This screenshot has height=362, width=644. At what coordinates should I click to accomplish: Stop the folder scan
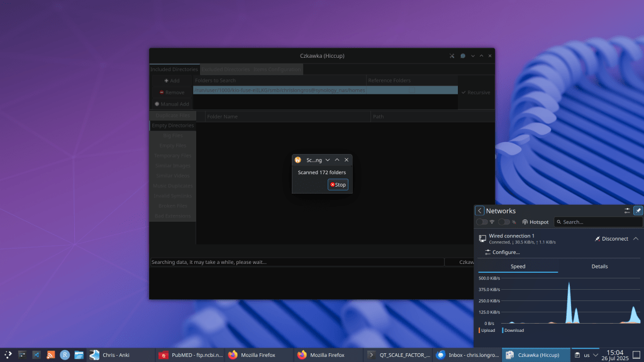(x=338, y=185)
